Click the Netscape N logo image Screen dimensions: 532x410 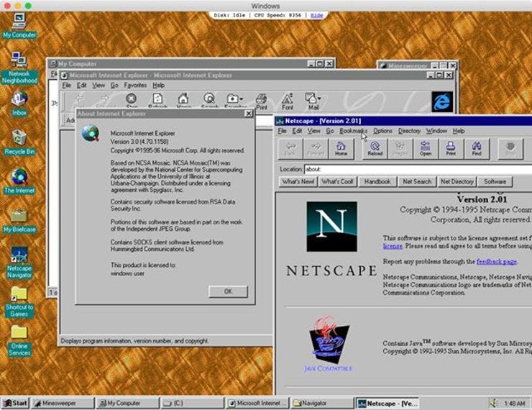(331, 227)
